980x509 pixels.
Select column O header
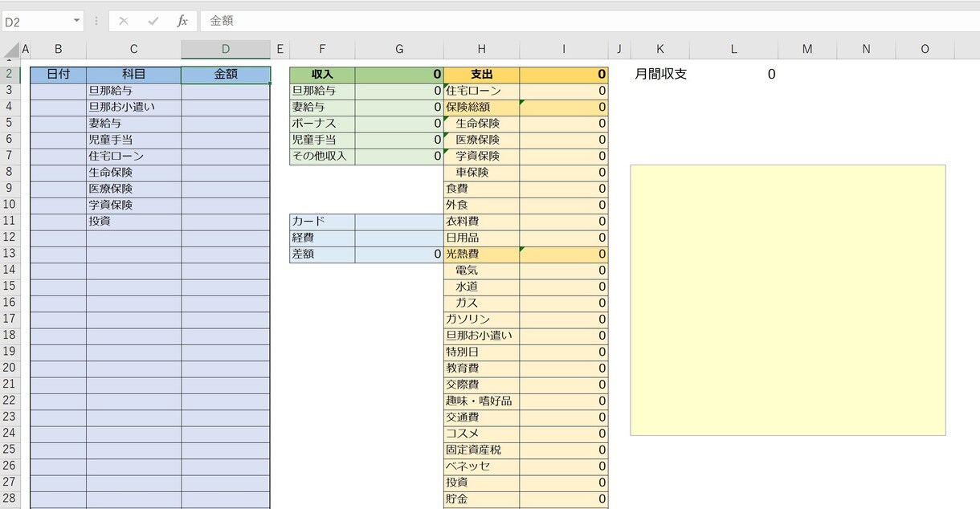pos(925,50)
